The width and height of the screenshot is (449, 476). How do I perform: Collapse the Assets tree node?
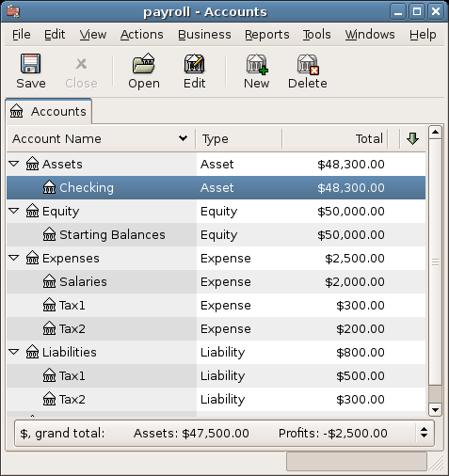(x=14, y=164)
